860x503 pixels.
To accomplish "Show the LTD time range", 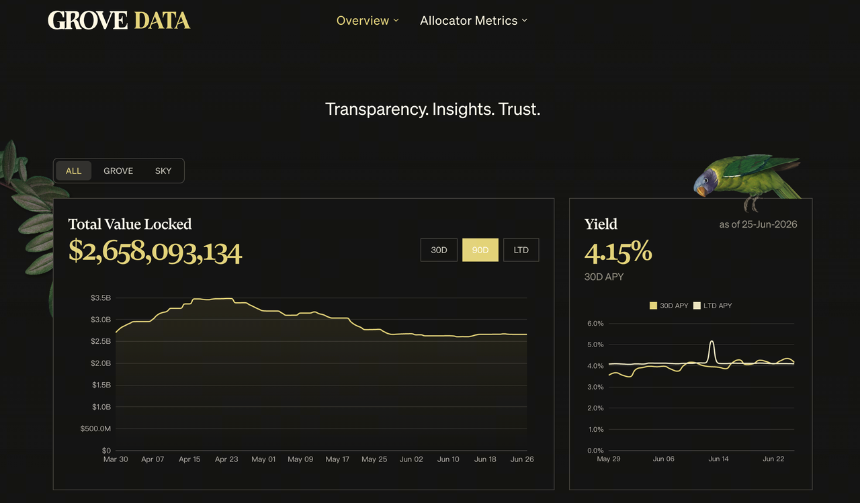I will 521,250.
